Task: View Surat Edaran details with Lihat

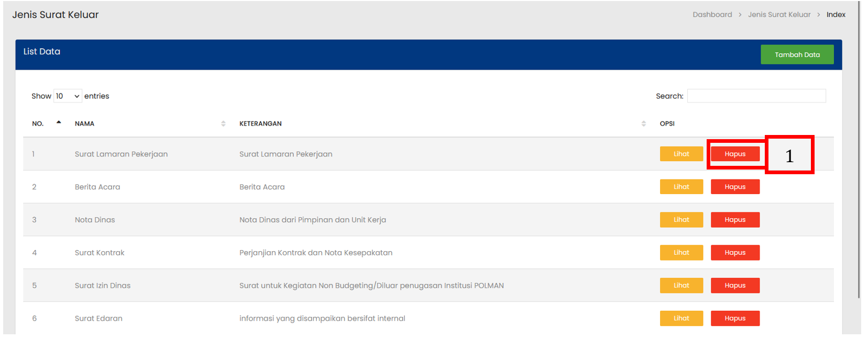Action: 681,318
